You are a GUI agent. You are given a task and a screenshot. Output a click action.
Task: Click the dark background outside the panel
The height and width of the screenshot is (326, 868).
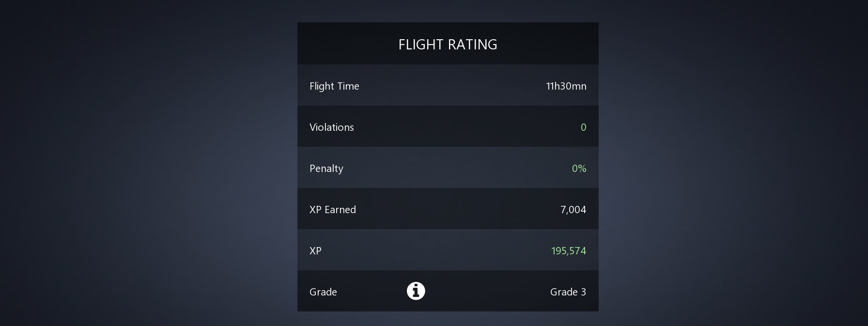coord(145,165)
